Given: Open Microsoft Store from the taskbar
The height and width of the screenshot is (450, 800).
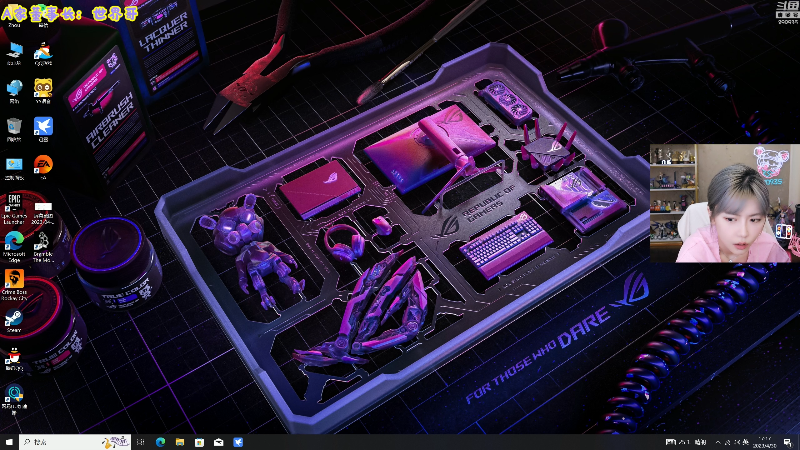Looking at the screenshot, I should [199, 442].
